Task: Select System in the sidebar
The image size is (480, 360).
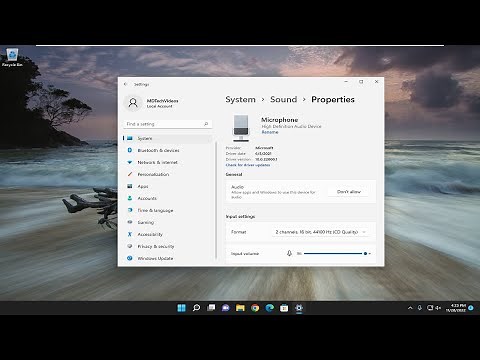Action: pos(168,138)
